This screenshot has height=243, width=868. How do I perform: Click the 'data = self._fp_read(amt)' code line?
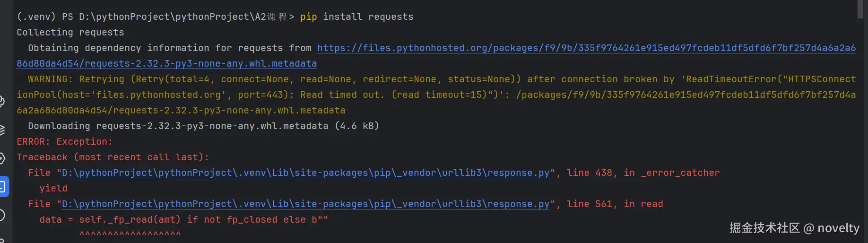click(183, 220)
